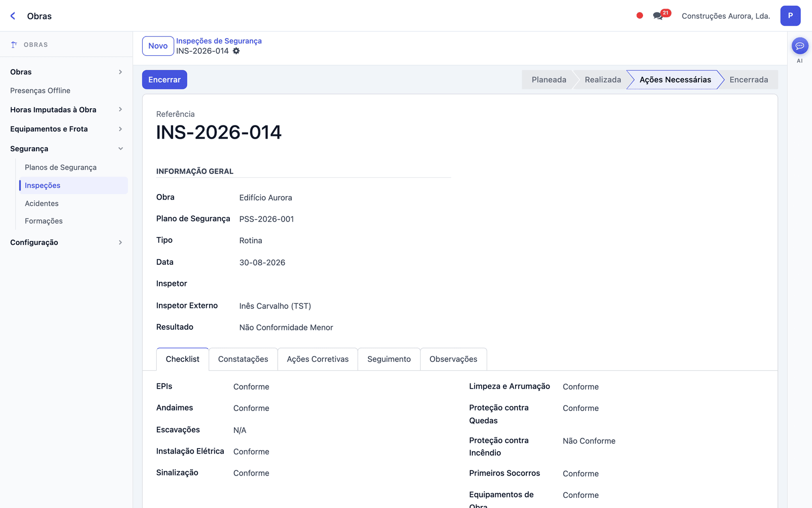Click the date value 30-08-2026

click(262, 263)
